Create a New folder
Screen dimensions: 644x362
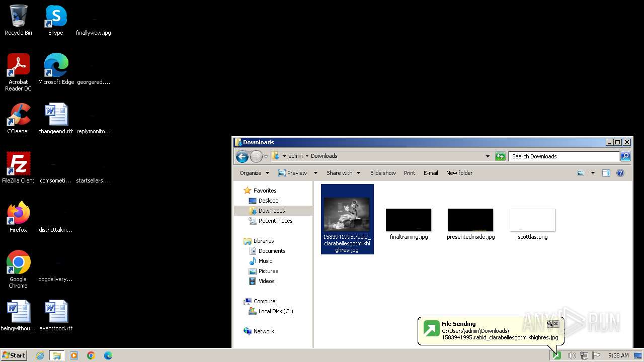[x=459, y=173]
